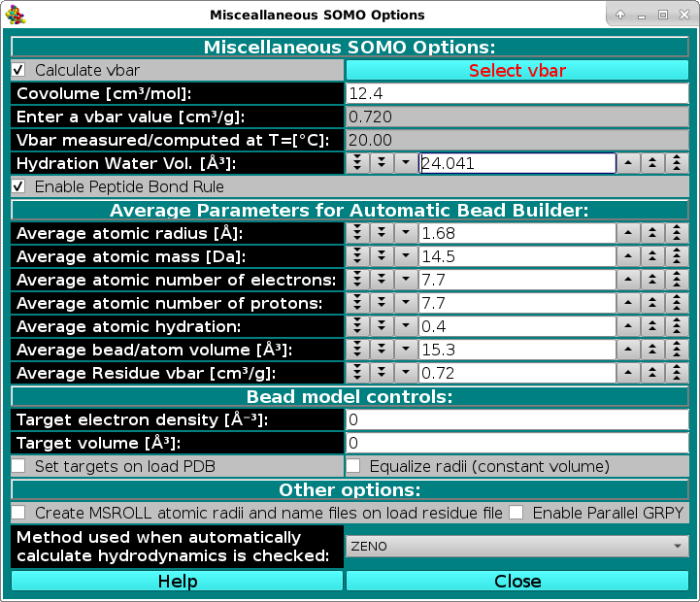Screen dimensions: 700x602
Task: Toggle Enable Parallel GRPY checkbox
Action: [x=517, y=513]
